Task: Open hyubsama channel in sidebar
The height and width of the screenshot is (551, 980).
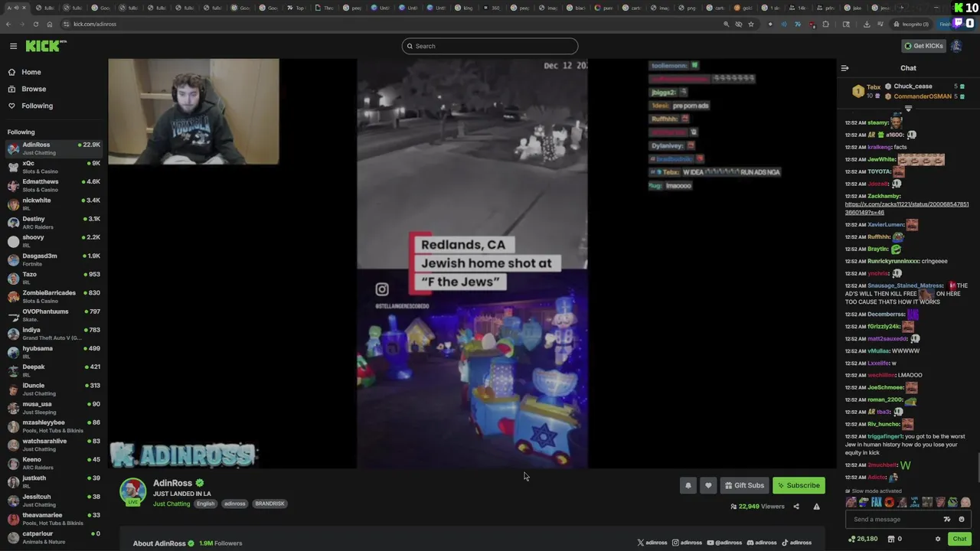Action: pos(54,352)
